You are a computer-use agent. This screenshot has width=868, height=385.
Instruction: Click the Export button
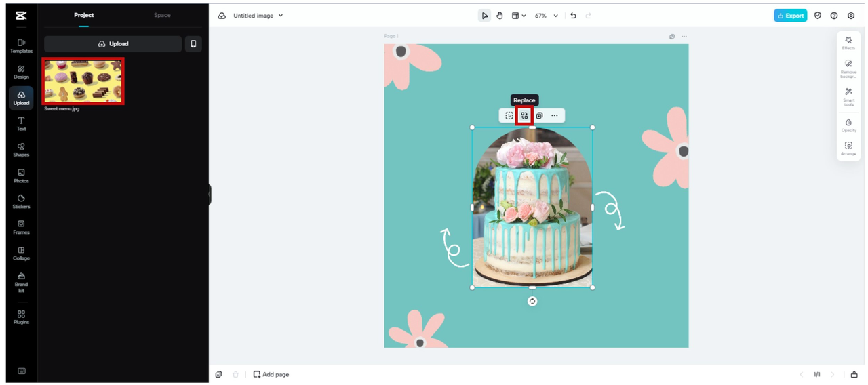[x=791, y=16]
